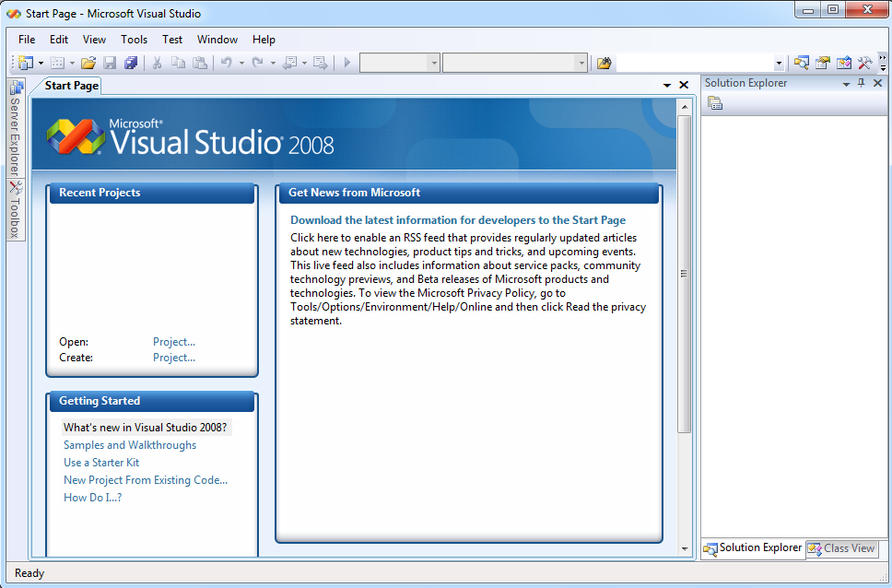Show the Toolbox from the left sidebar
Screen dimensions: 892x588
tap(15, 210)
